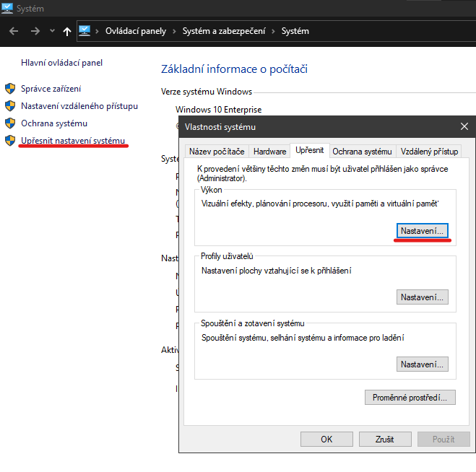Expand chevron after Ovládací panely breadcrumb
The width and height of the screenshot is (476, 472).
click(x=173, y=31)
